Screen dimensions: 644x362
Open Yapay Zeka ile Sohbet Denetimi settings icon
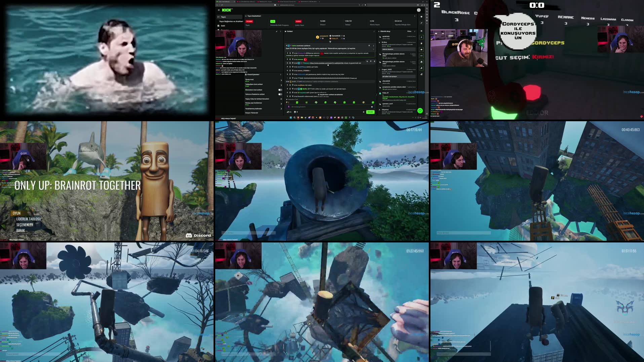(x=281, y=98)
